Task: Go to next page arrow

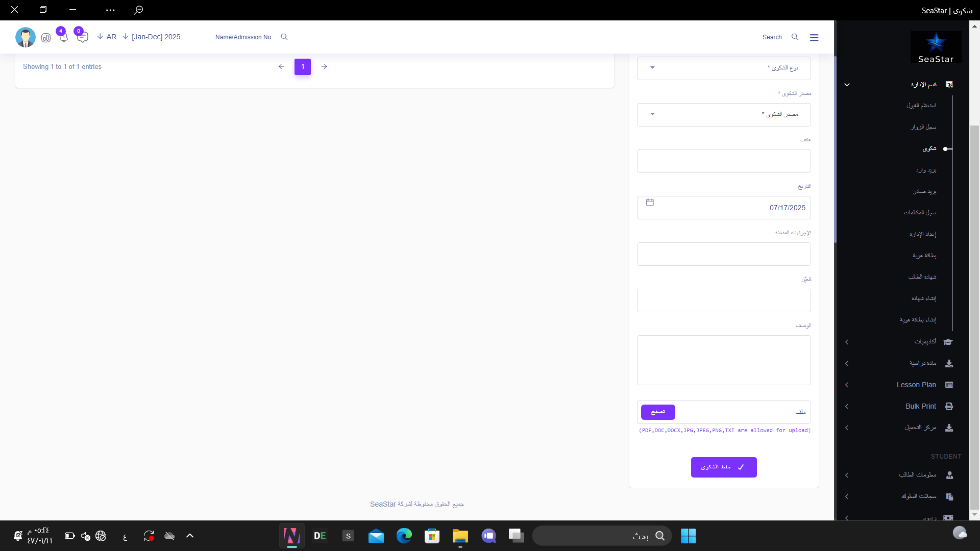Action: [x=324, y=67]
